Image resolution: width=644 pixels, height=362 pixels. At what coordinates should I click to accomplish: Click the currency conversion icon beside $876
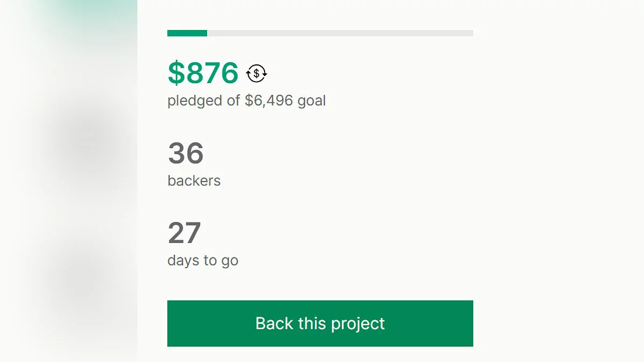257,73
